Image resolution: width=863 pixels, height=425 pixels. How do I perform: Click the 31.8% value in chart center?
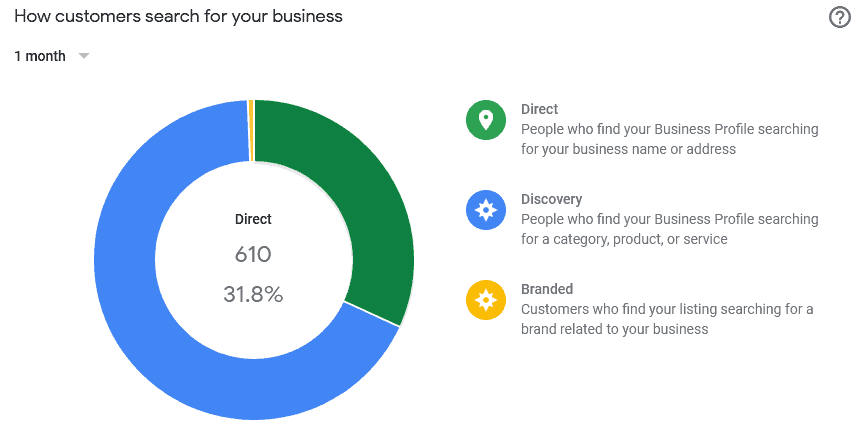click(253, 295)
